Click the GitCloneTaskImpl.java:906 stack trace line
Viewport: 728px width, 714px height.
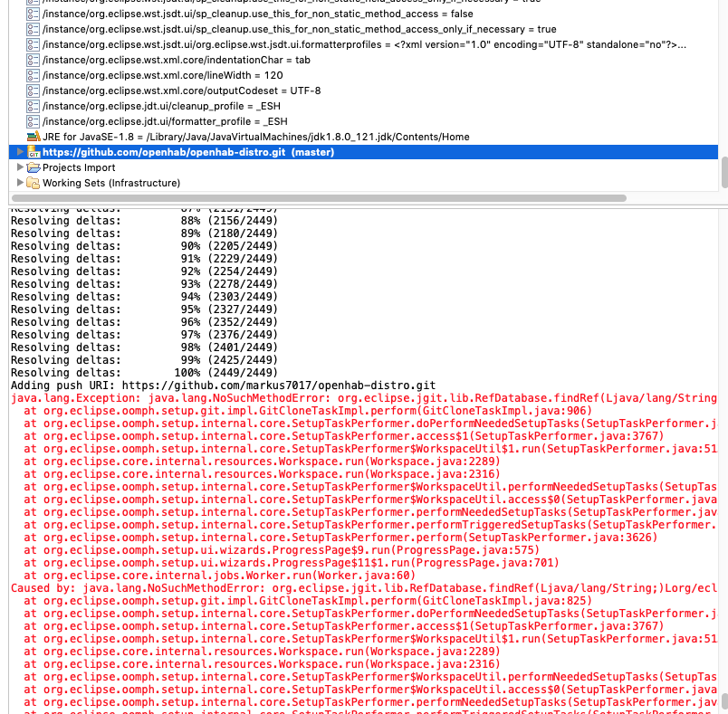point(308,411)
